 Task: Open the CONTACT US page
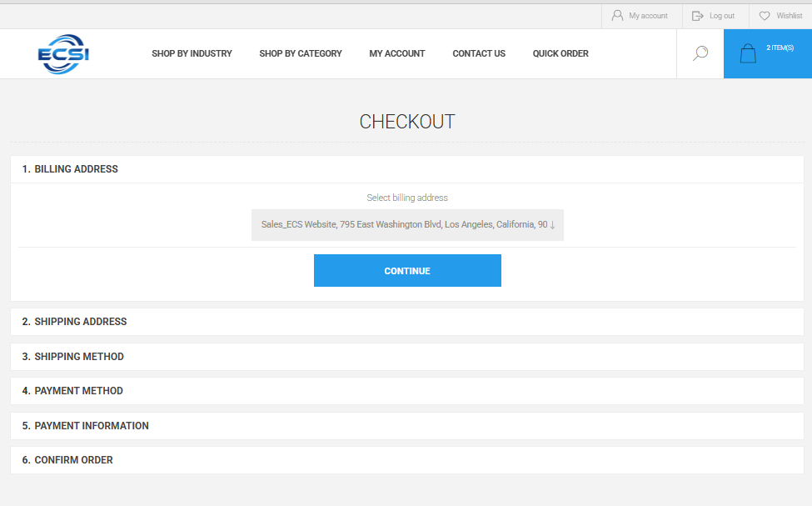tap(478, 53)
